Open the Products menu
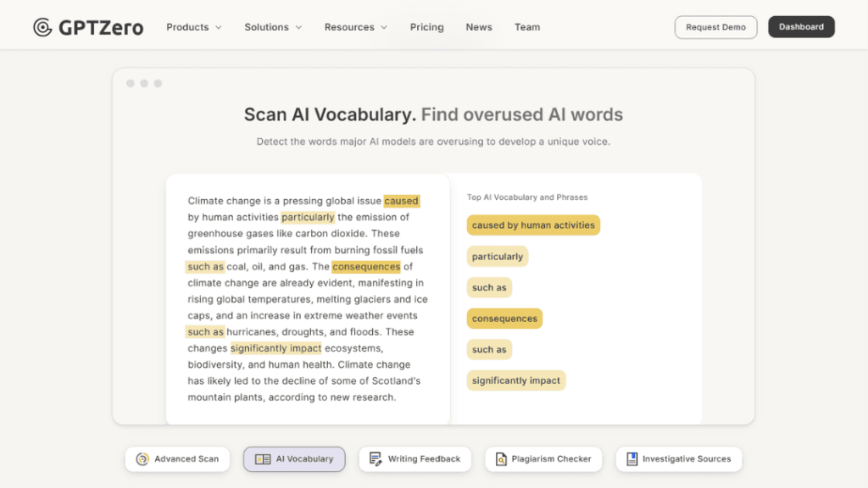The height and width of the screenshot is (488, 868). 194,27
